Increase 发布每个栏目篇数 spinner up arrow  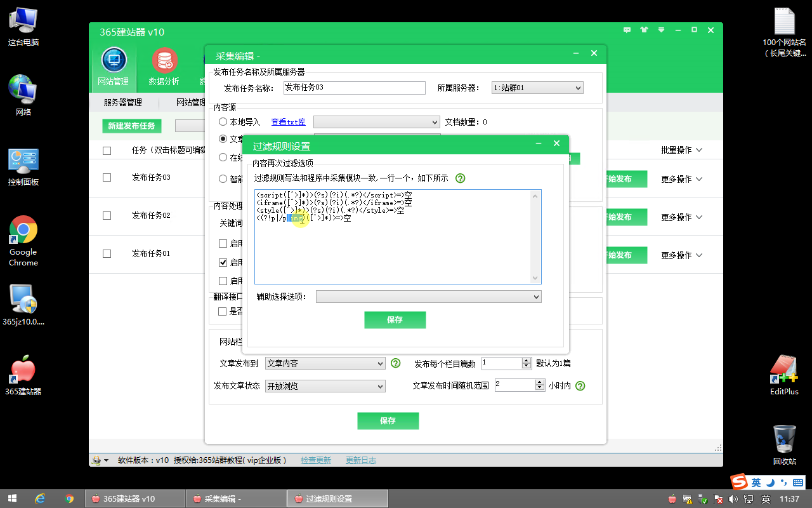[527, 361]
